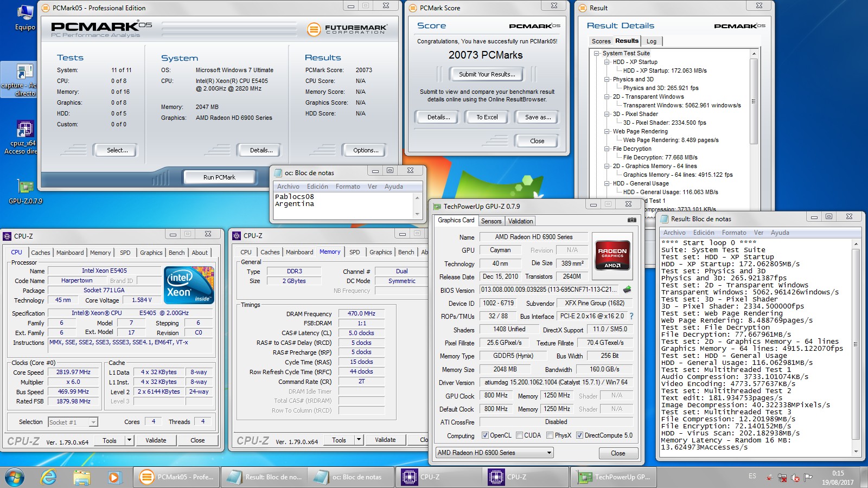Launch Internet Explorer from the taskbar
Viewport: 868px width, 488px height.
(49, 477)
